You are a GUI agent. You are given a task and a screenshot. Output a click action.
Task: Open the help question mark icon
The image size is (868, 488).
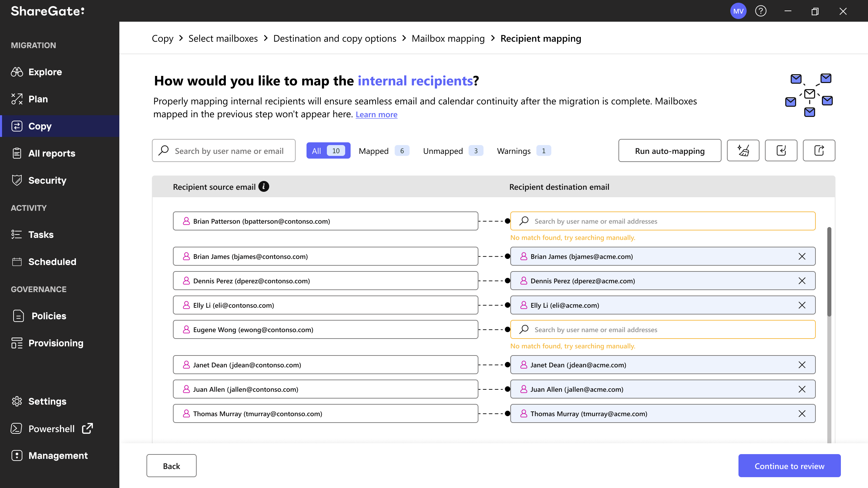(761, 11)
